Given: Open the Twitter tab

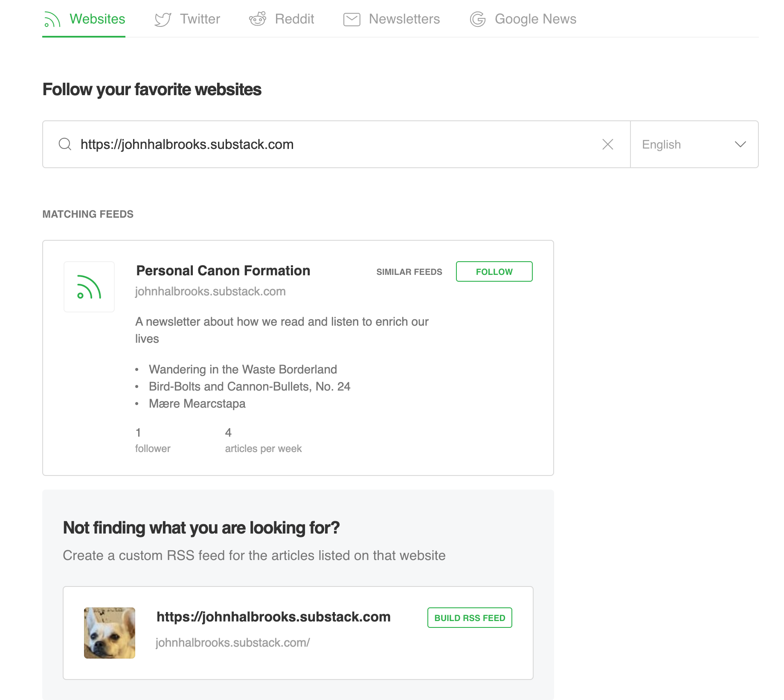Looking at the screenshot, I should point(187,19).
